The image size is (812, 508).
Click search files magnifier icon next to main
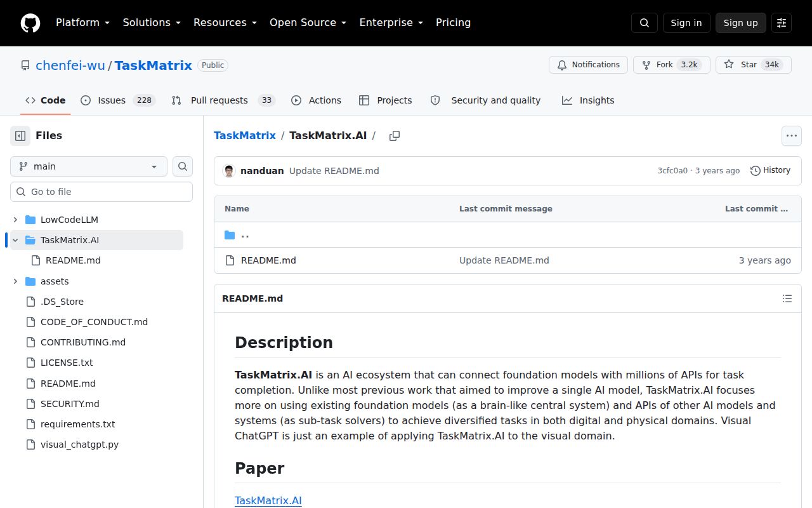tap(183, 166)
